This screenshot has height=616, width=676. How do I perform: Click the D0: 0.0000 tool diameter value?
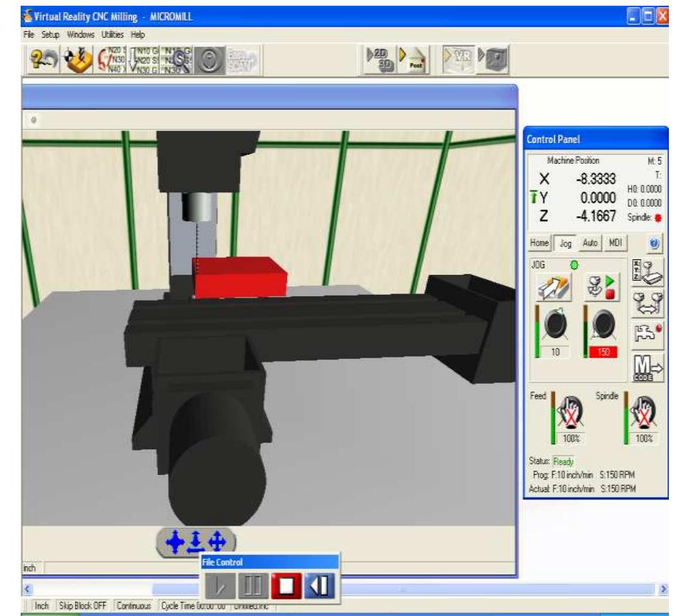pyautogui.click(x=645, y=203)
